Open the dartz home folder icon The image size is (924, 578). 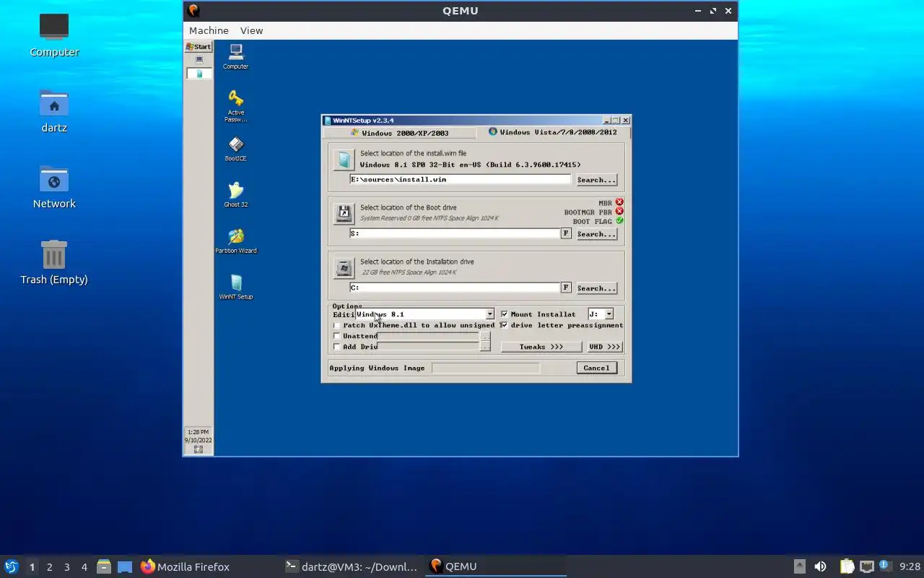(54, 111)
